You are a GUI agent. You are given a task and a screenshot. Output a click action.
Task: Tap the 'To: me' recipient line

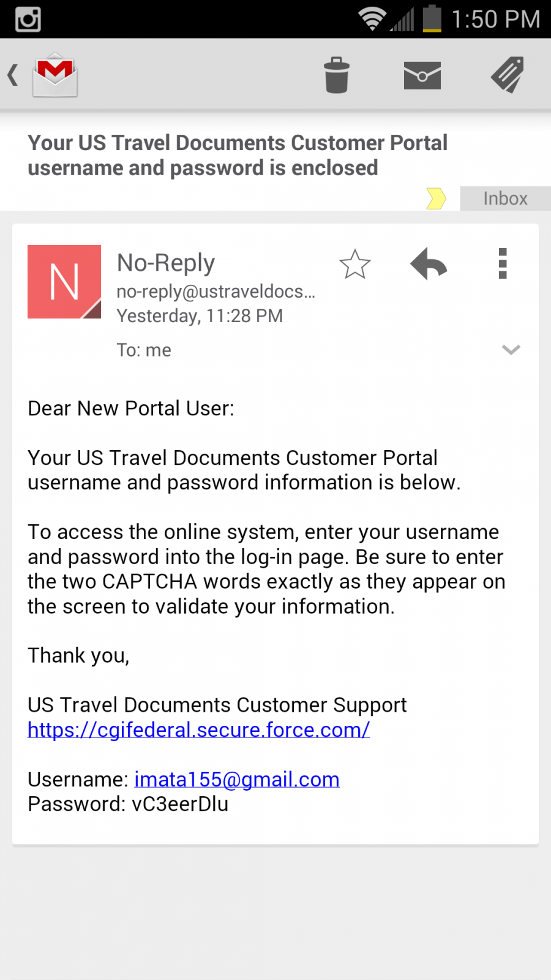(144, 350)
